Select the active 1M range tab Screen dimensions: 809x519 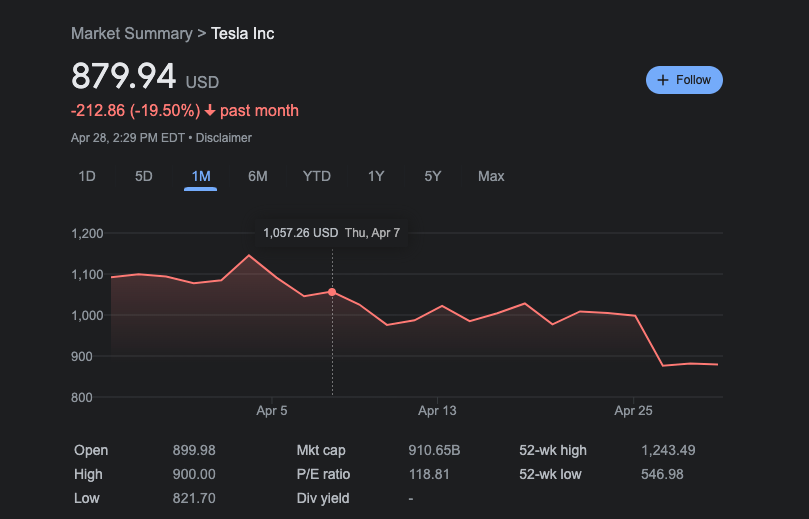pyautogui.click(x=201, y=176)
